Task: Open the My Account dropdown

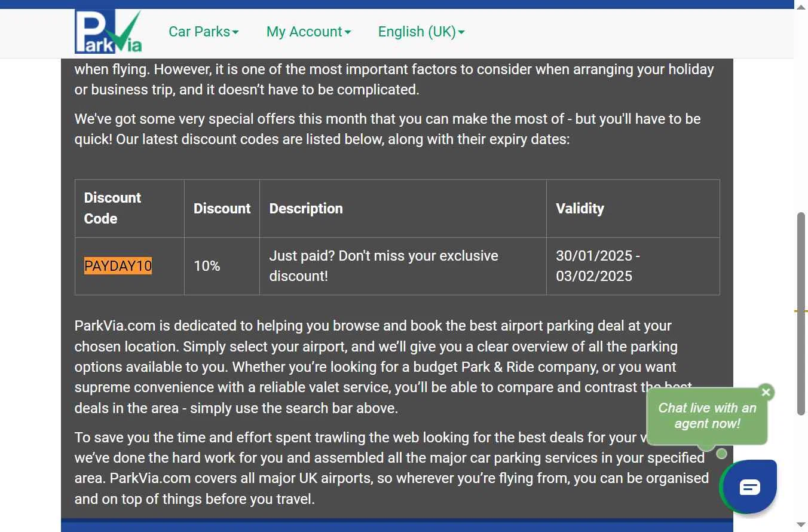Action: click(309, 32)
